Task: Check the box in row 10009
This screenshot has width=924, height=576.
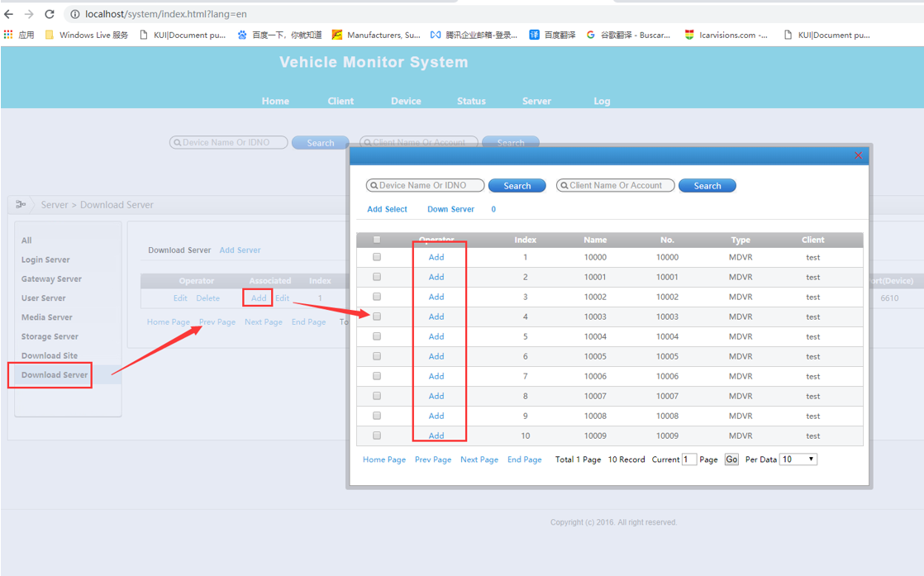Action: point(377,436)
